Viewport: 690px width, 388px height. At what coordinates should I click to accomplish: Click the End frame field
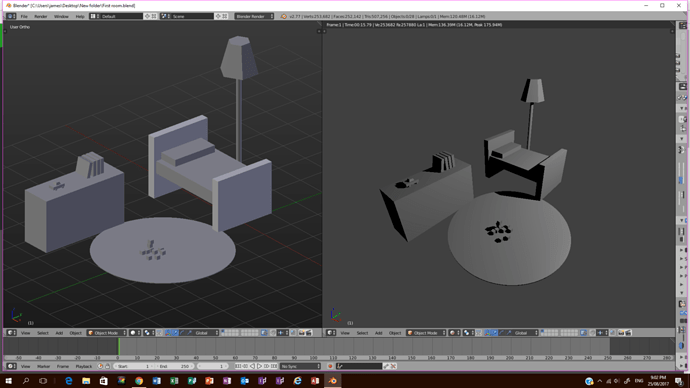tap(175, 366)
